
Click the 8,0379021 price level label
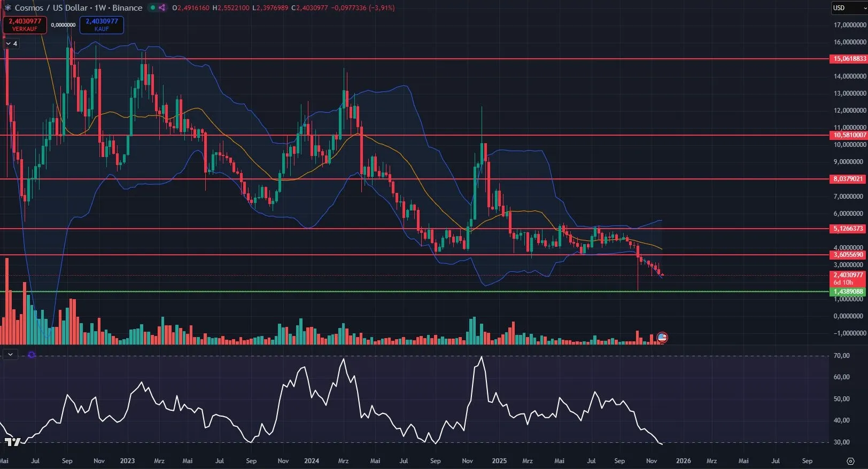click(849, 179)
